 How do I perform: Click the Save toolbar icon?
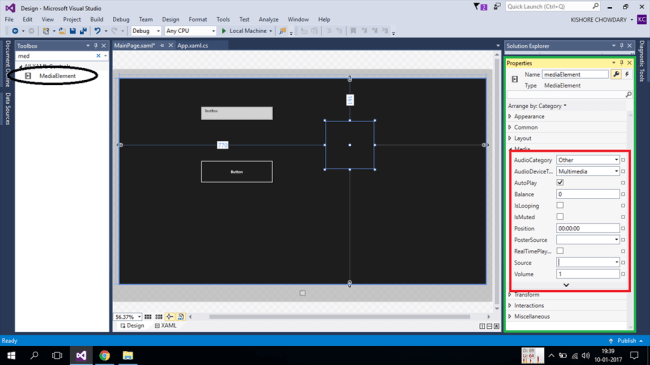pos(73,31)
